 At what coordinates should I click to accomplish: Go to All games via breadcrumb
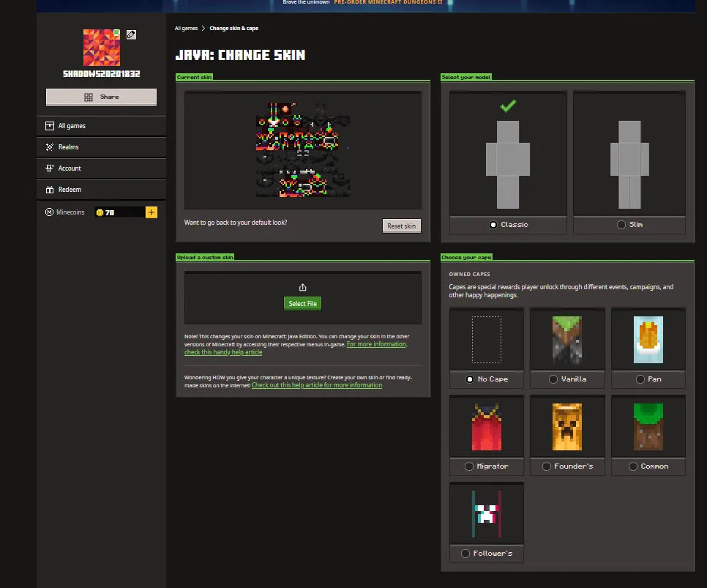tap(186, 28)
